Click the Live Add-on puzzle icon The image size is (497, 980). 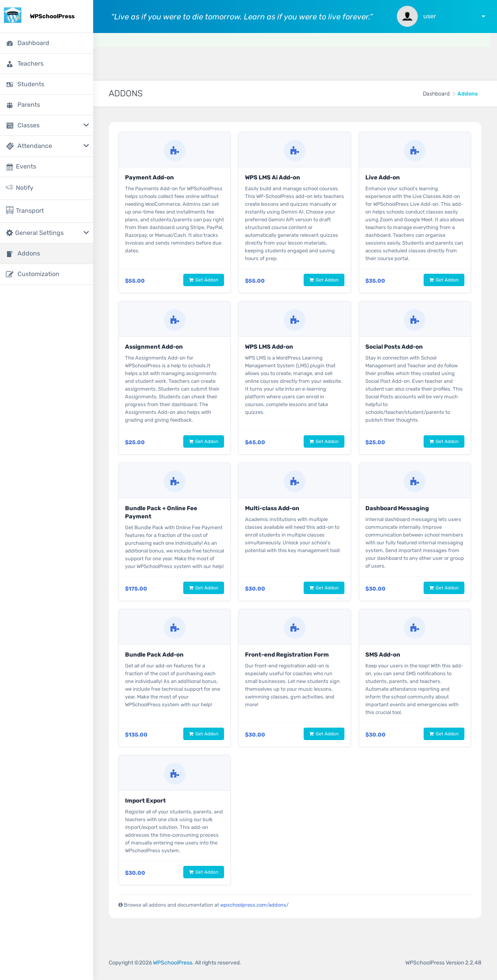415,151
